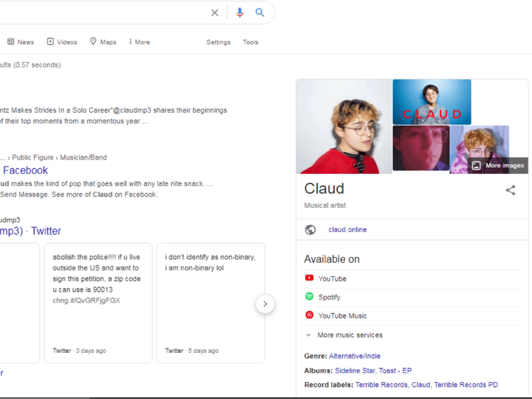Click the '(0.57 seconds)' results text
Screen dimensions: 532x399
click(x=37, y=65)
